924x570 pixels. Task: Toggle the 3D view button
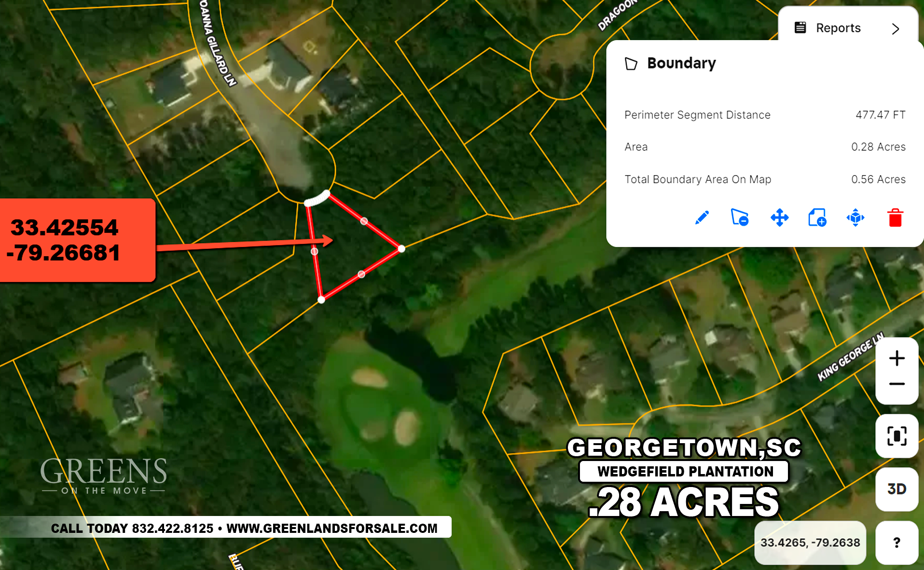coord(897,489)
